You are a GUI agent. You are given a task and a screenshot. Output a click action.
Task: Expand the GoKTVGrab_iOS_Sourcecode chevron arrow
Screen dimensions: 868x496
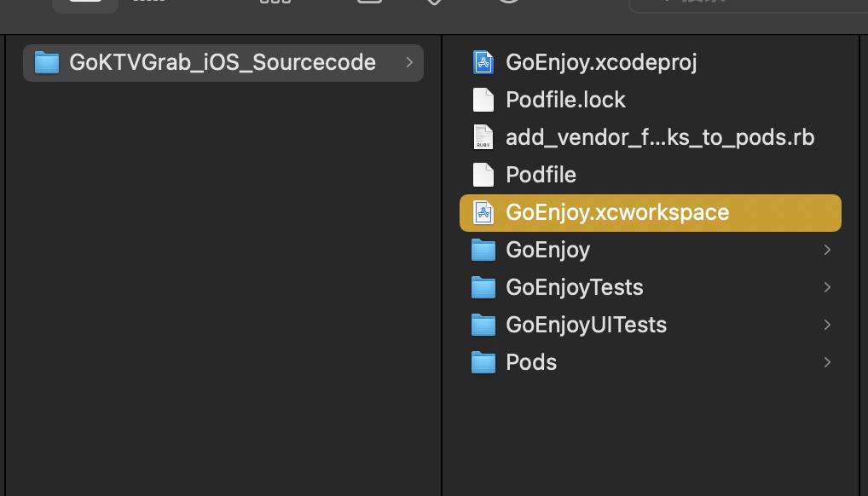409,62
